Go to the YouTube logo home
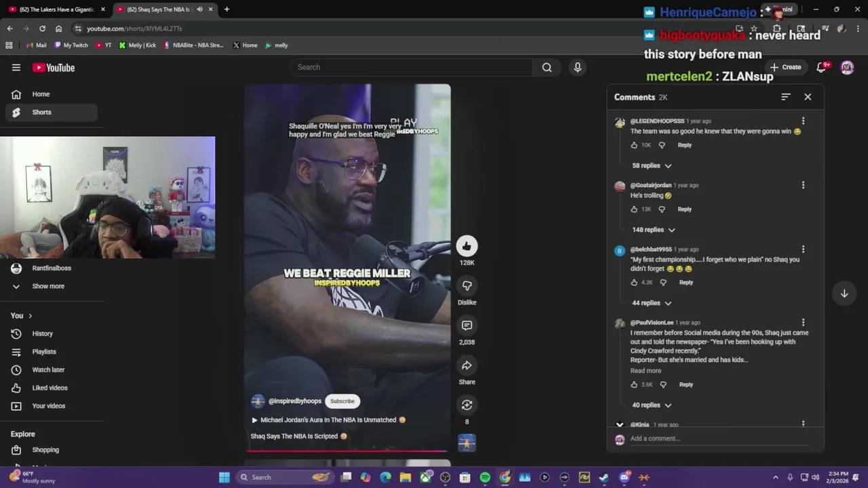The width and height of the screenshot is (868, 488). click(x=54, y=67)
